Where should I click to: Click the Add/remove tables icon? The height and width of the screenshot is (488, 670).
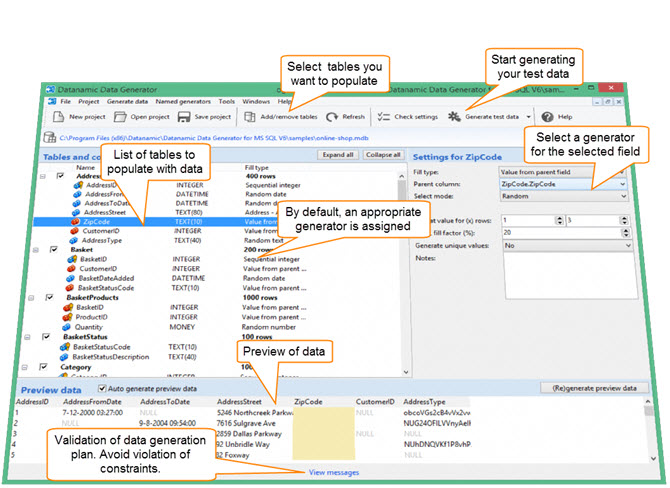pos(250,117)
